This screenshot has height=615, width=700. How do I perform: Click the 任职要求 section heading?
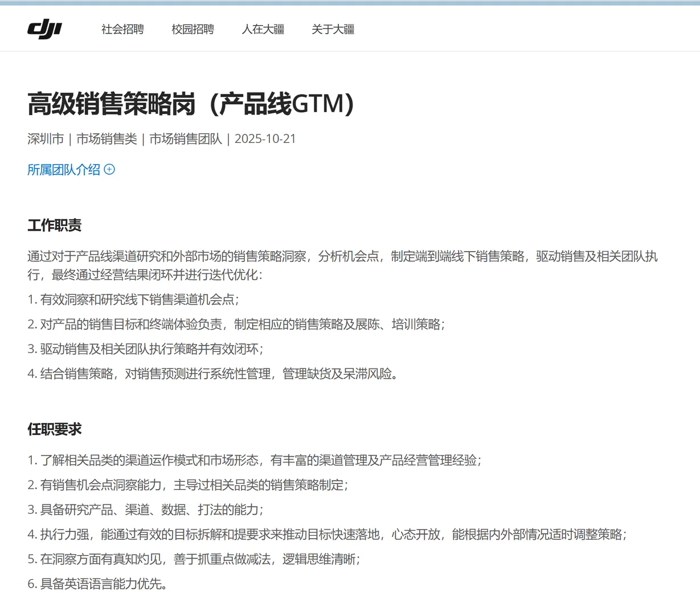[x=55, y=429]
